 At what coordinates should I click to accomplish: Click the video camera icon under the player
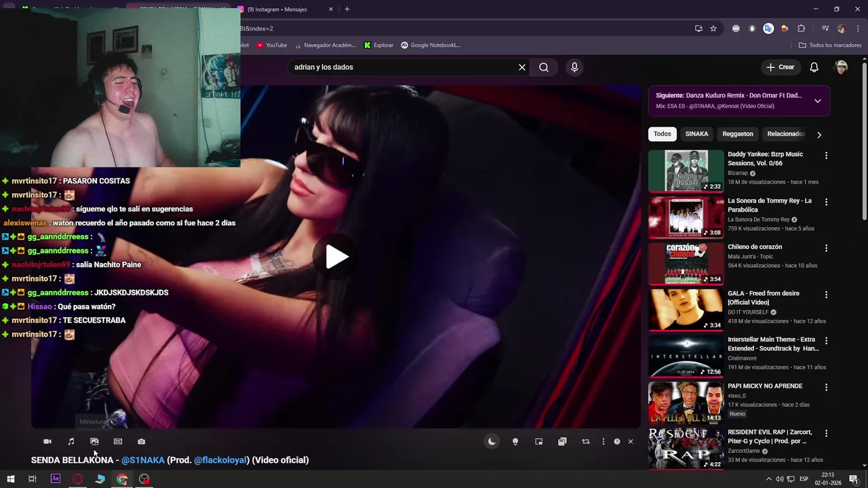pyautogui.click(x=47, y=441)
